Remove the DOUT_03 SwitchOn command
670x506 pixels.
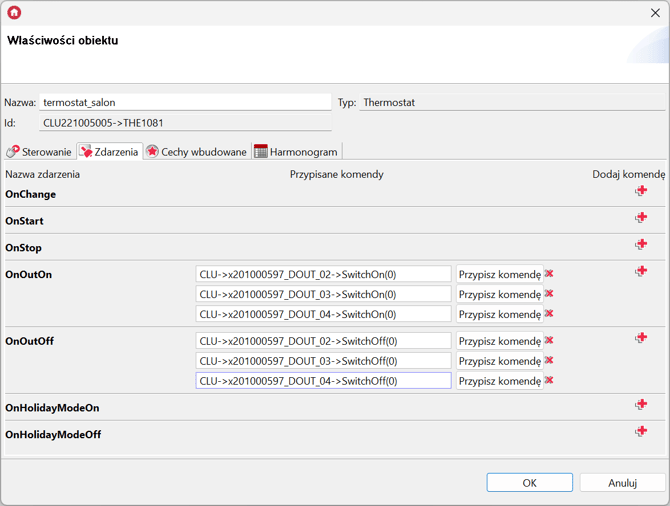[x=549, y=294]
